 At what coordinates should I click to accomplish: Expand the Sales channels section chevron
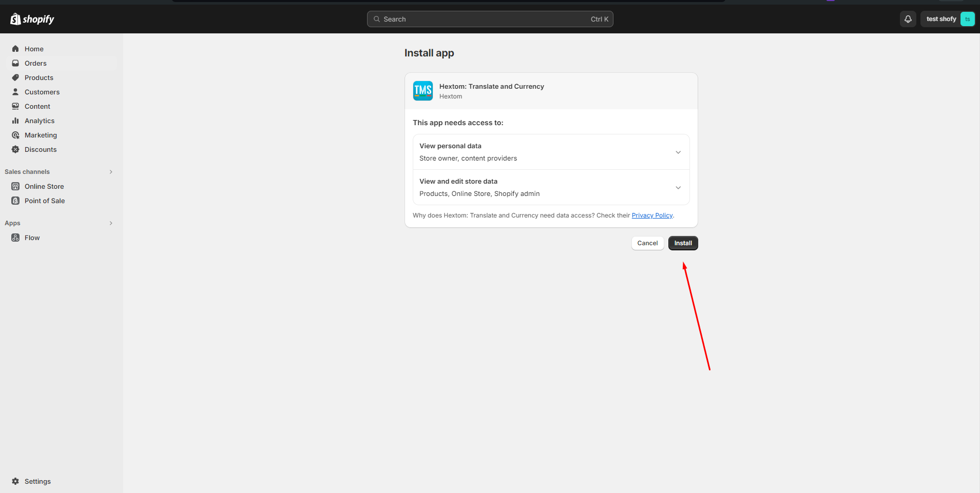pos(111,172)
